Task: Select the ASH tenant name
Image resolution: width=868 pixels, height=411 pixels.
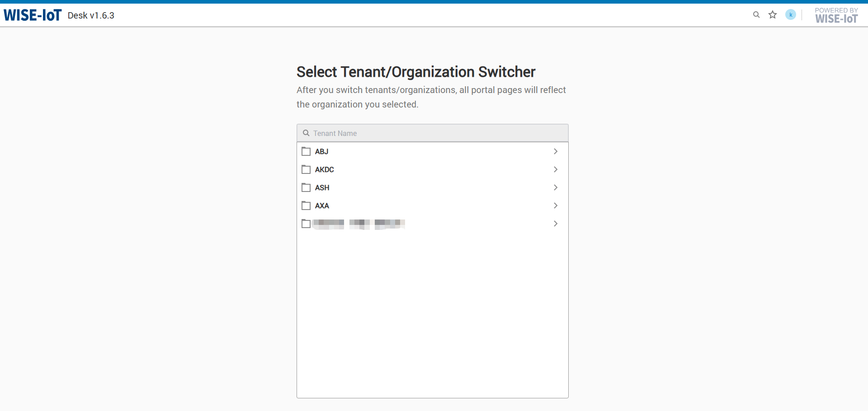Action: point(322,187)
